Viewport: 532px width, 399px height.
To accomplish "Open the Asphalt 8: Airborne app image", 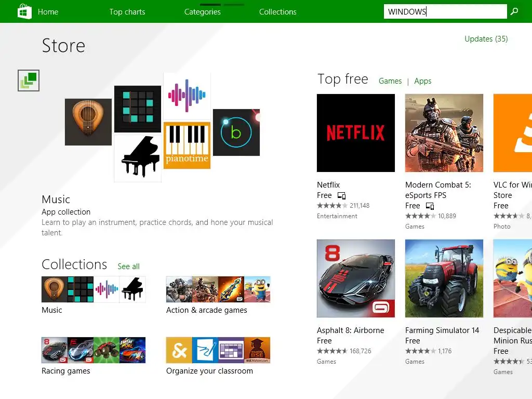I will [356, 278].
